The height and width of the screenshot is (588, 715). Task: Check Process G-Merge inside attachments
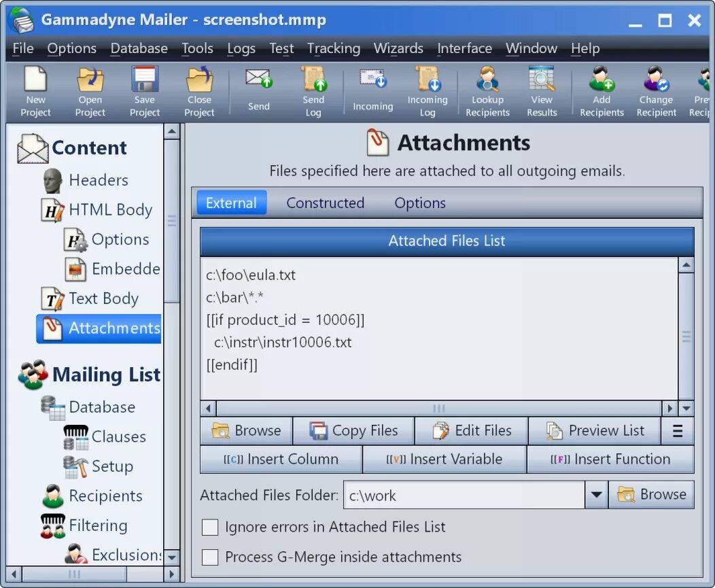[210, 557]
